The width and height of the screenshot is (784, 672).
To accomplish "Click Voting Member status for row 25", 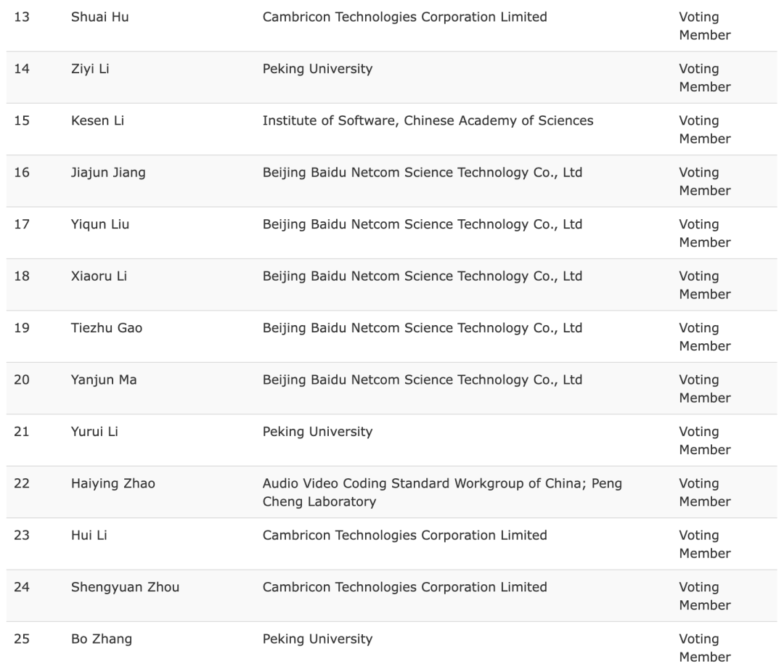I will point(704,648).
